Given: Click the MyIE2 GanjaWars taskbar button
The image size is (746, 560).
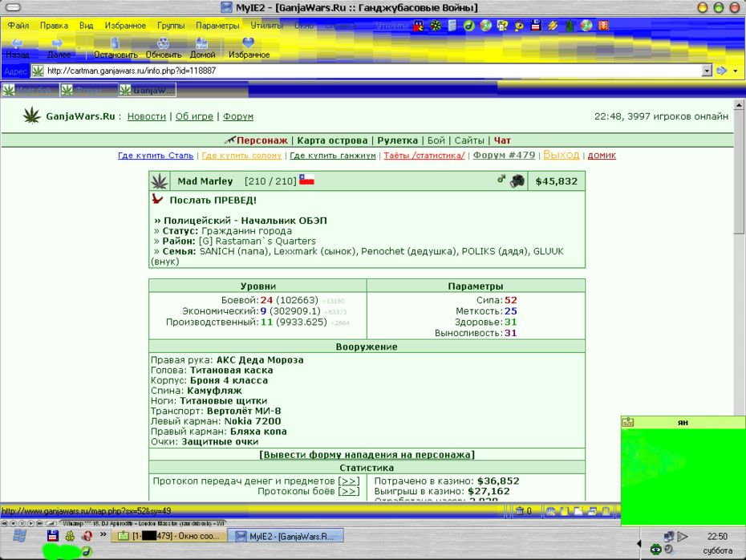Looking at the screenshot, I should pos(286,536).
